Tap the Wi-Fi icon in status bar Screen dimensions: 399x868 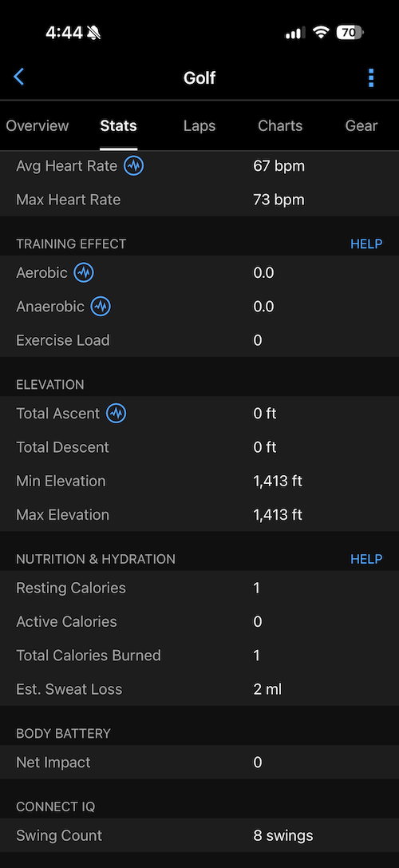[x=321, y=33]
